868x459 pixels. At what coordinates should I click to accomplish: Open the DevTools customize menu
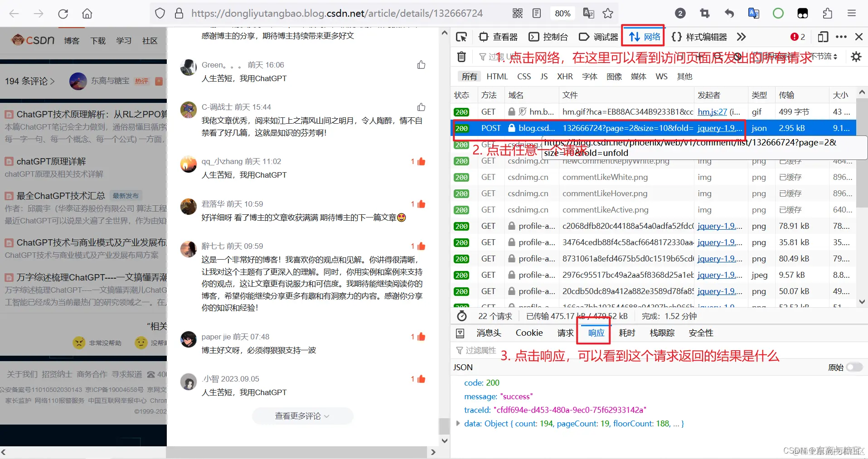coord(841,37)
